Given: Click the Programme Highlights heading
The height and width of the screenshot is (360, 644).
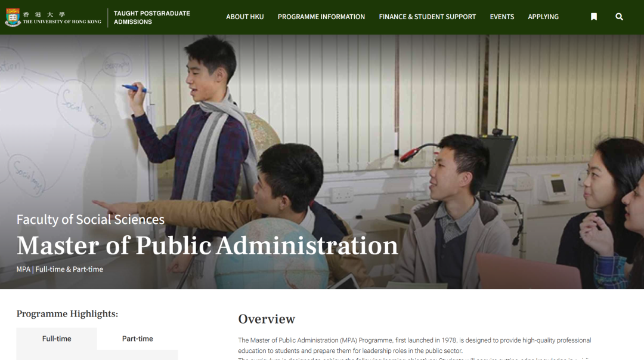Looking at the screenshot, I should point(67,313).
